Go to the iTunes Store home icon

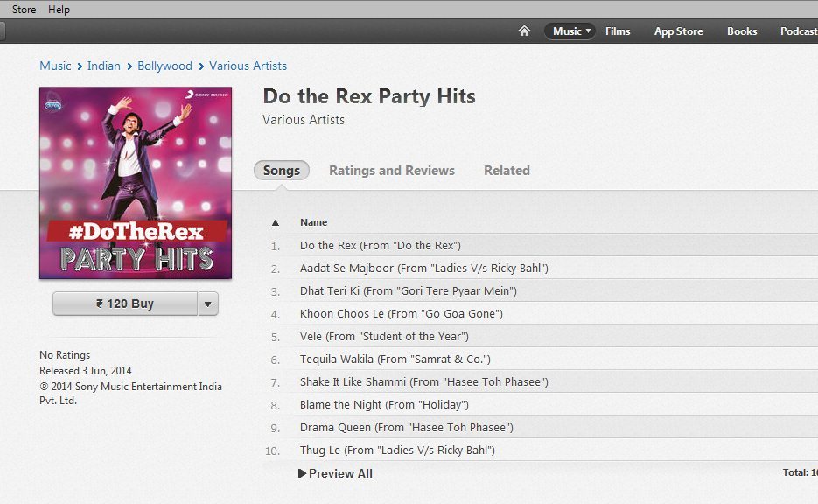coord(524,31)
